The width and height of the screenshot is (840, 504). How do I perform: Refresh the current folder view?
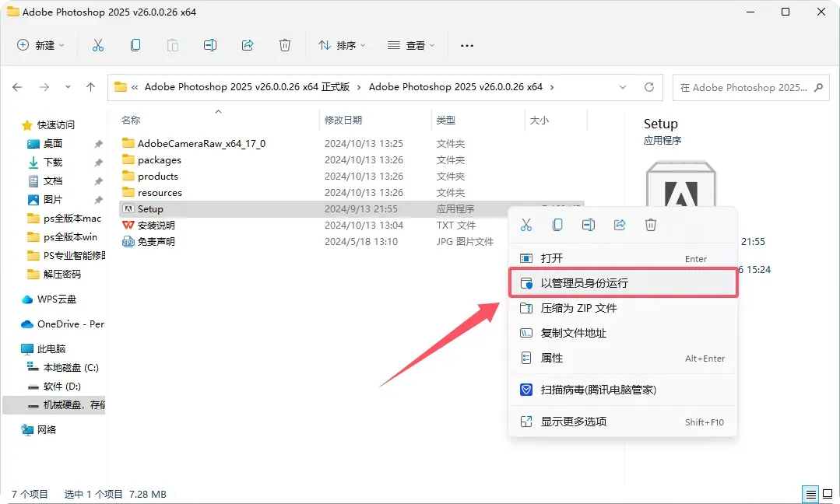[x=649, y=86]
